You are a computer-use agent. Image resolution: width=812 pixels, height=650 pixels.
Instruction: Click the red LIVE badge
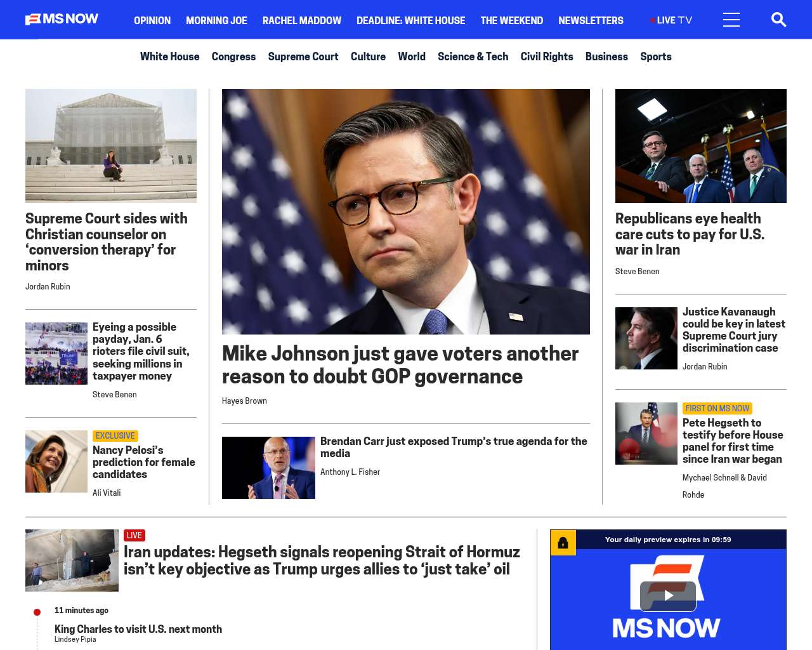tap(134, 536)
